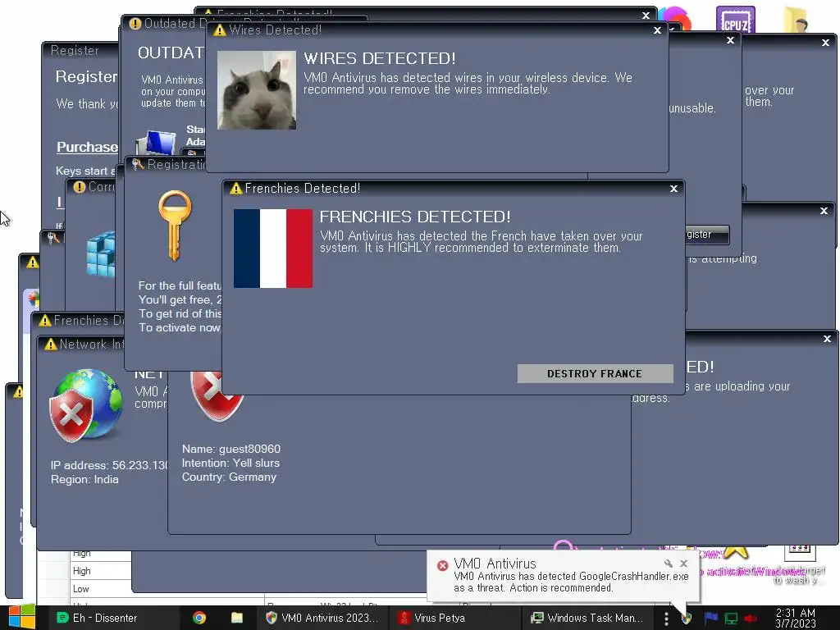Open the user folder desktop icon

pos(796,21)
